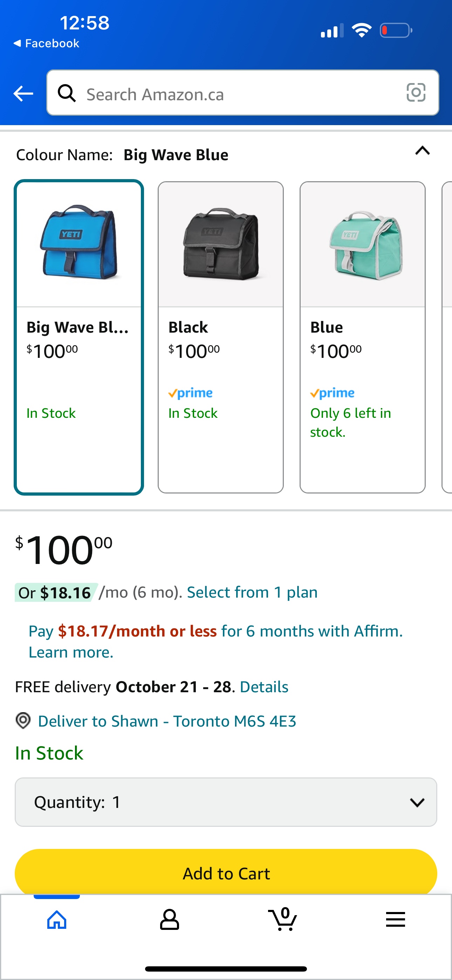Open the shopping cart icon
Image resolution: width=452 pixels, height=980 pixels.
283,919
